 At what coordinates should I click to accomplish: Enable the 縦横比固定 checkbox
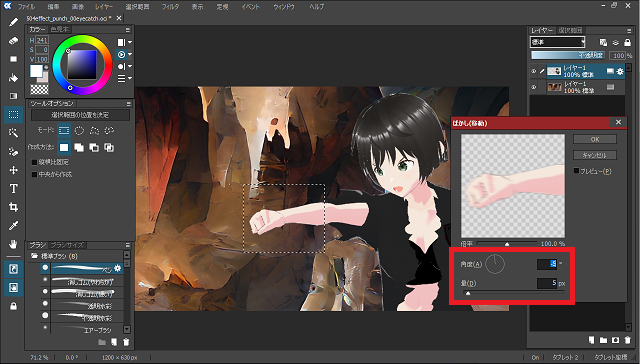[x=35, y=162]
